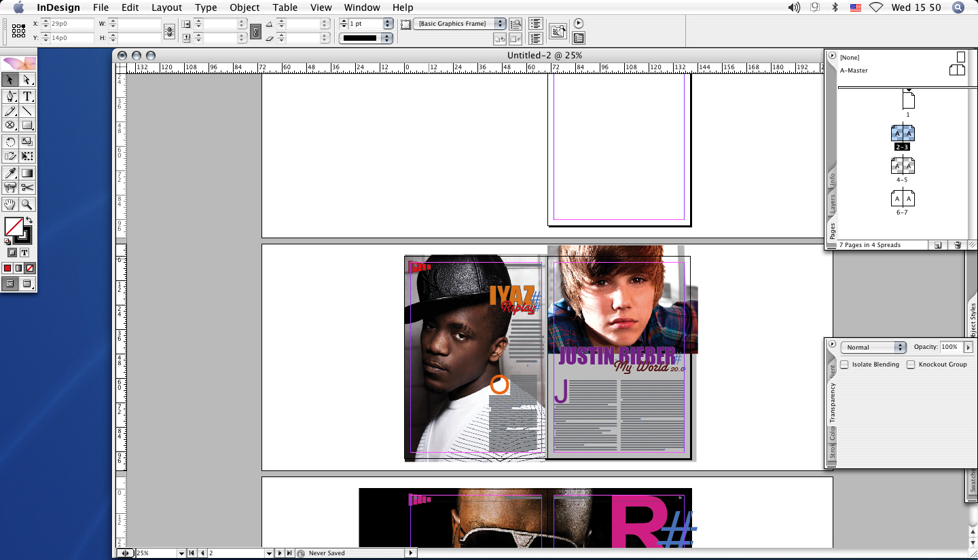Select the Shear tool
978x560 pixels.
tap(10, 155)
